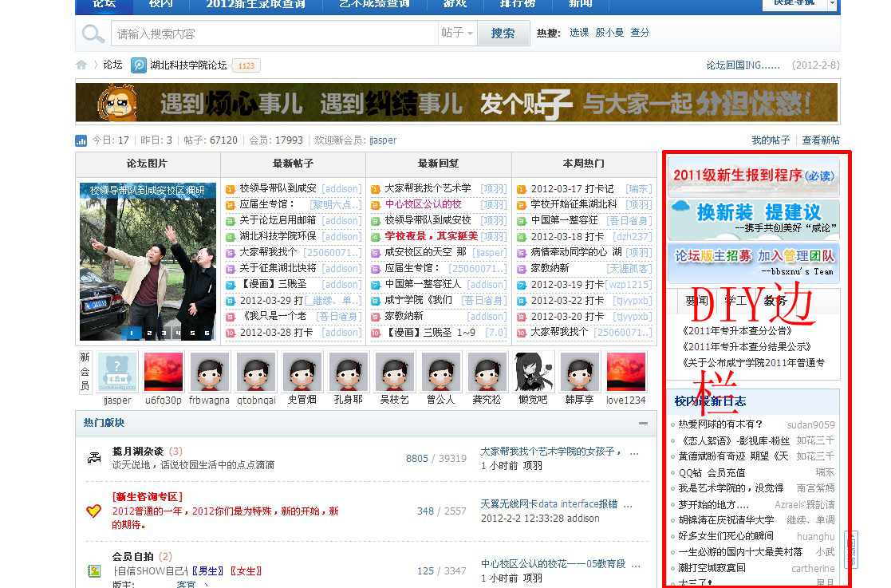Screen dimensions: 891x588
Task: Click the magnifying glass search icon
Action: [x=93, y=34]
